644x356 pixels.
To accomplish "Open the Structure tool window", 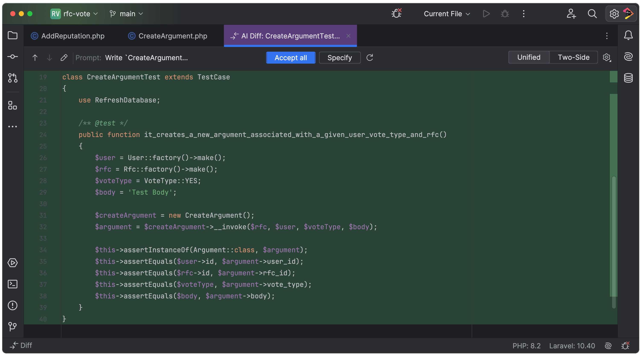I will (13, 105).
